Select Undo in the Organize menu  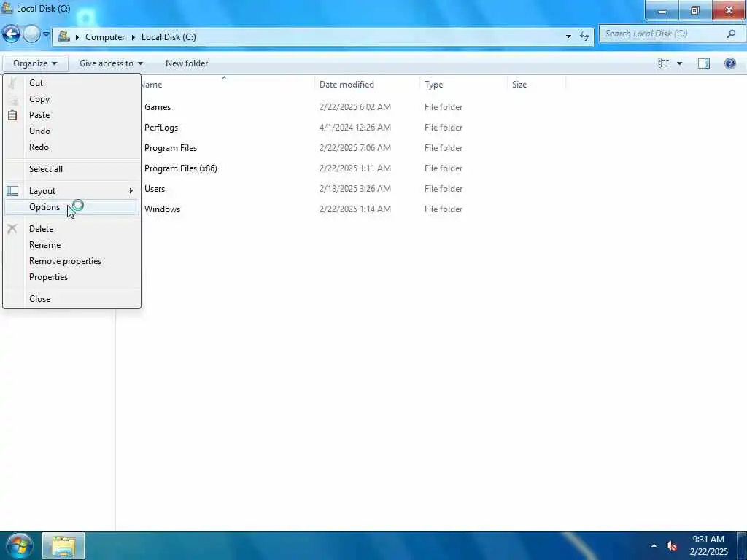click(x=71, y=131)
